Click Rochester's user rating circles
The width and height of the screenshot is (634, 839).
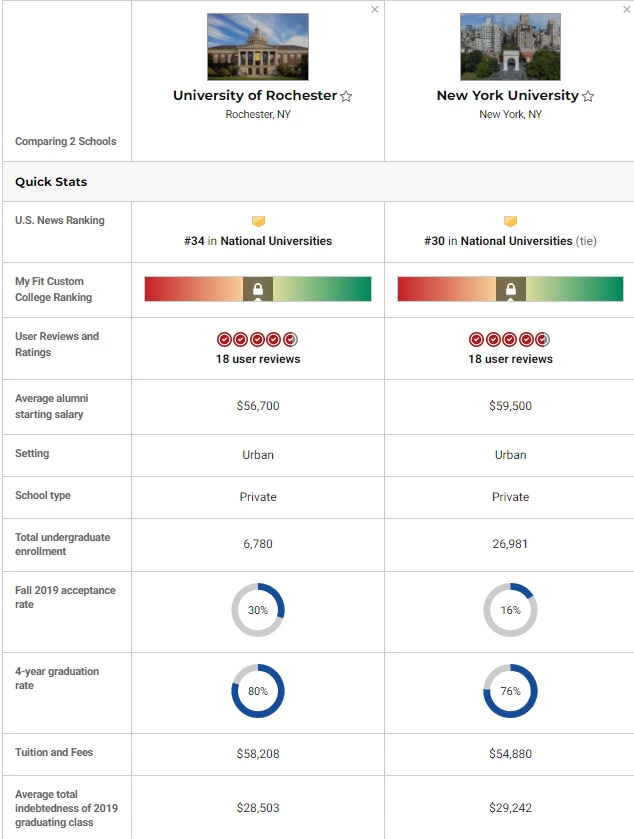point(257,339)
